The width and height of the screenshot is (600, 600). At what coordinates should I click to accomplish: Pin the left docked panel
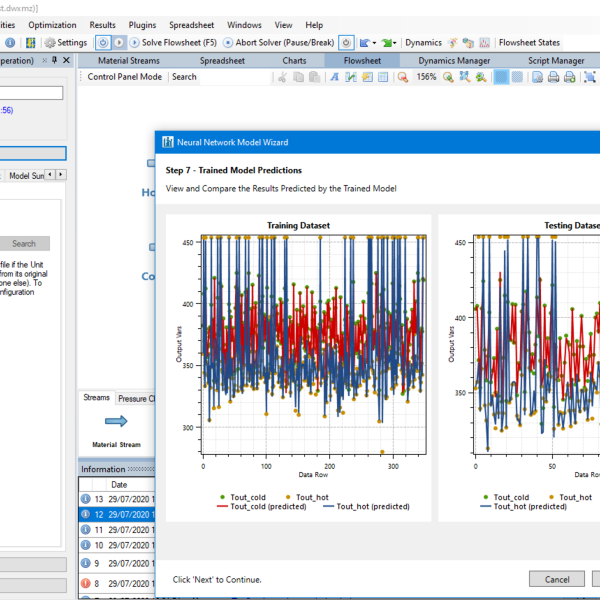coord(54,60)
